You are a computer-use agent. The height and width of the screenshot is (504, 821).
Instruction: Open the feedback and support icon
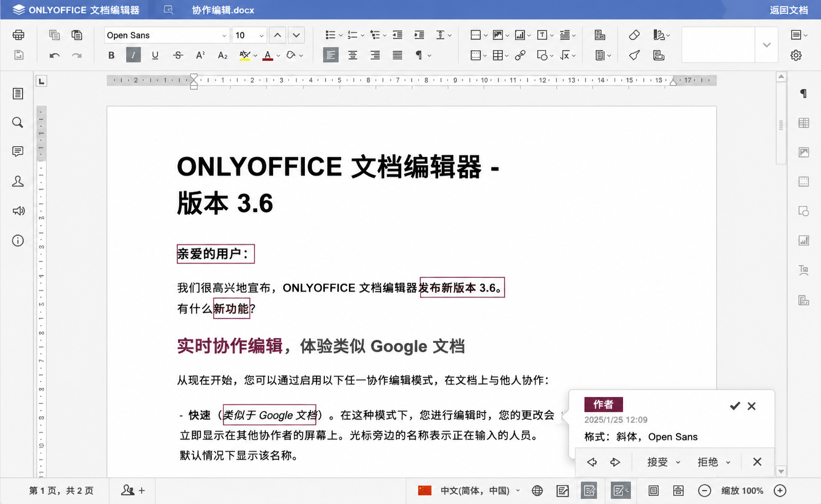pos(18,211)
